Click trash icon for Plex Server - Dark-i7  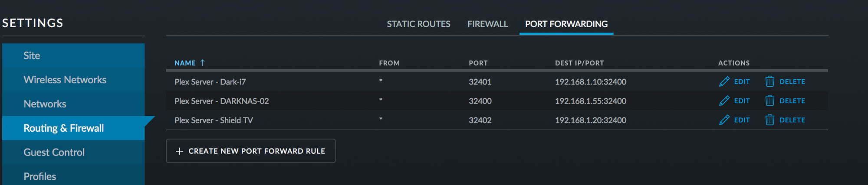[x=769, y=81]
